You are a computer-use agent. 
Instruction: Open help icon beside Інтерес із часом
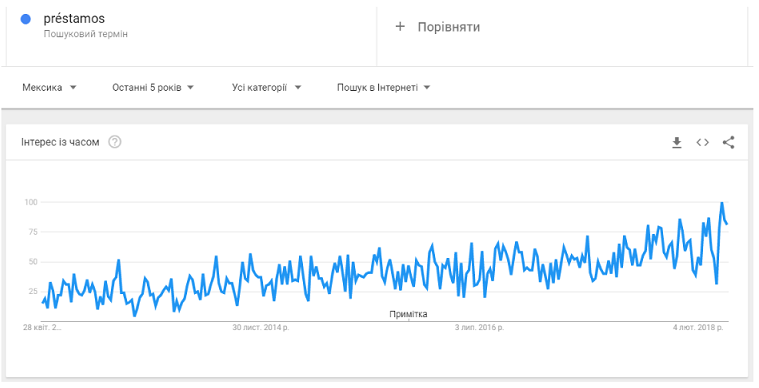click(x=115, y=142)
